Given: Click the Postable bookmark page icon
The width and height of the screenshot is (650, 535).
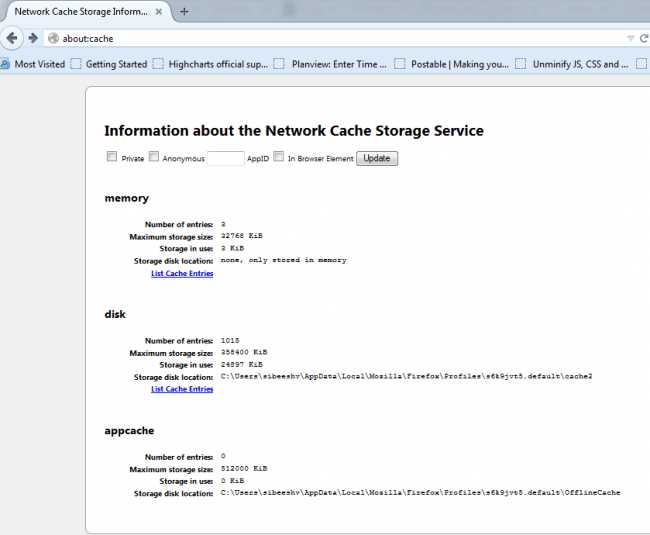Looking at the screenshot, I should point(400,64).
